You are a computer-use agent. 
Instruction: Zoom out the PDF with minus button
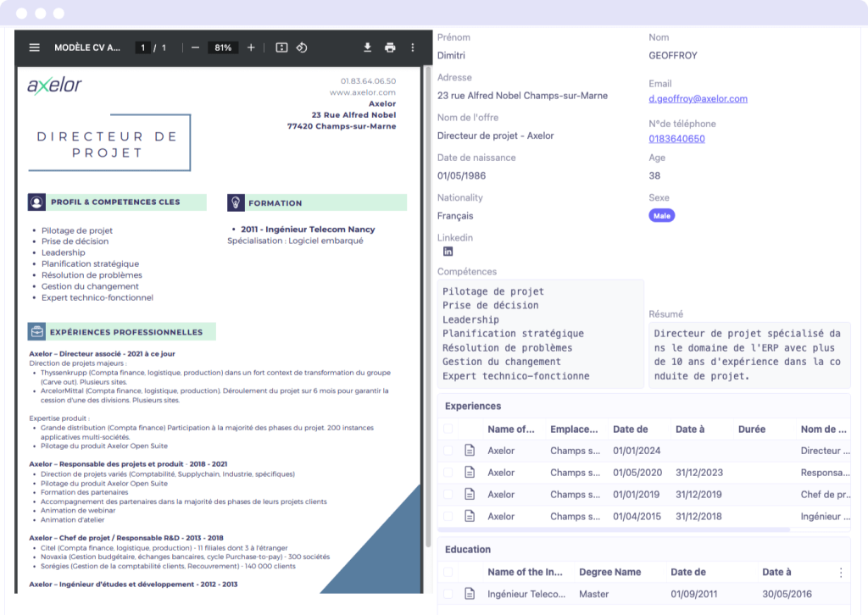pos(195,47)
